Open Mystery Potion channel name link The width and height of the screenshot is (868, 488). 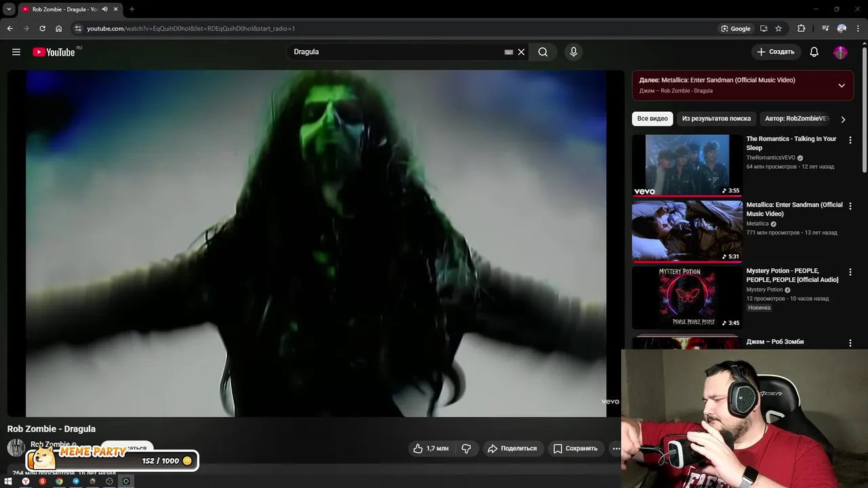coord(765,290)
